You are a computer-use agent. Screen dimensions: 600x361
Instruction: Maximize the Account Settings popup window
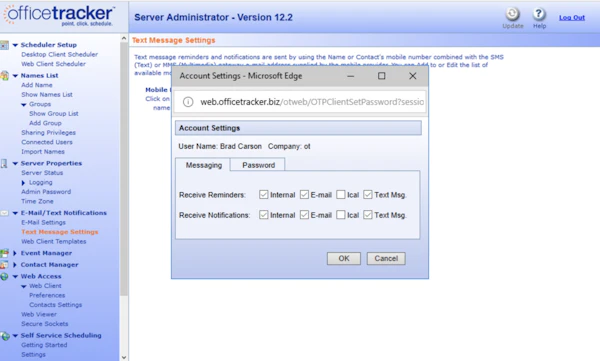coord(382,76)
